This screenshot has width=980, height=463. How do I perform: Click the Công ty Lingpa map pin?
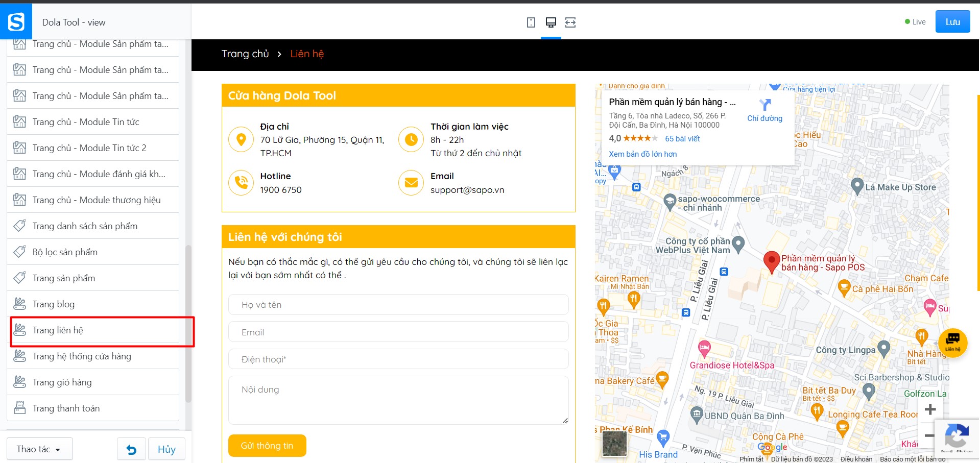883,350
